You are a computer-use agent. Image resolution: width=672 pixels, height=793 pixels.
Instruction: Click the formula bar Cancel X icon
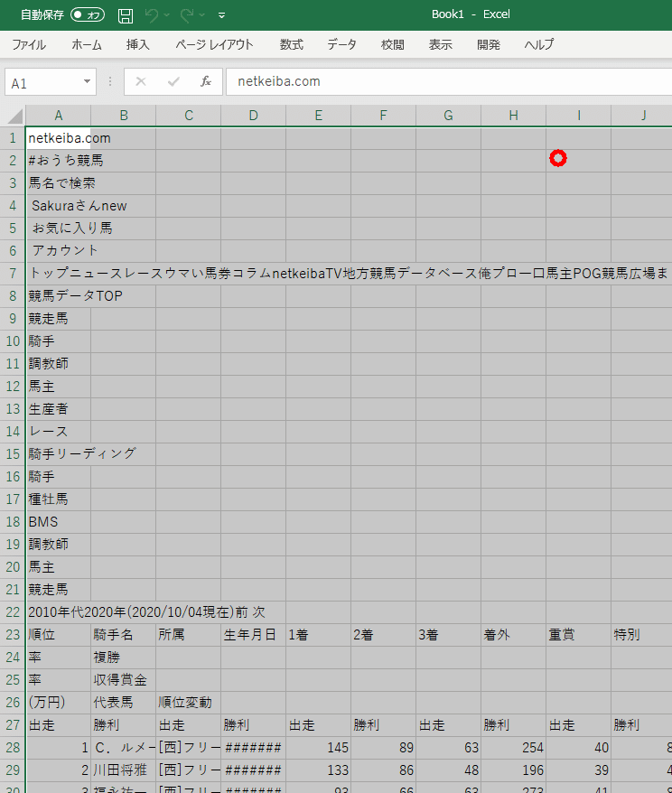pos(141,81)
